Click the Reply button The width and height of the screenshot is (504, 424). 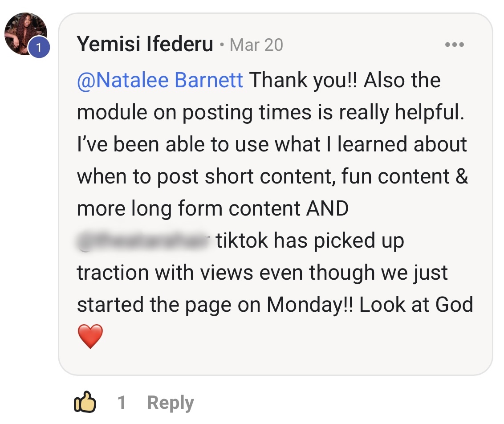[171, 403]
